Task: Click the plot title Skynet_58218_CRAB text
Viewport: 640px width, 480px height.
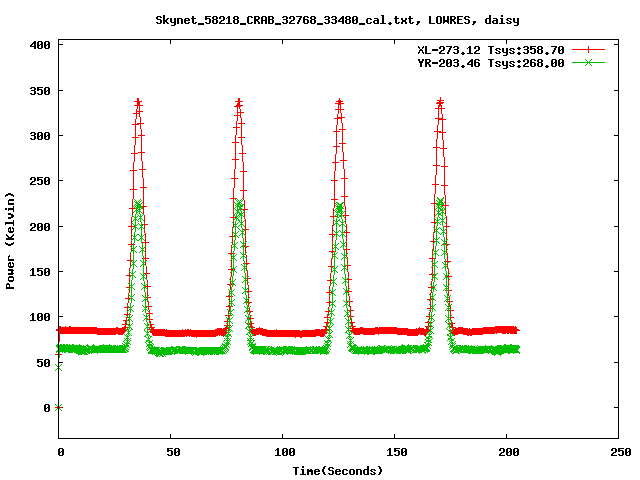Action: 337,20
